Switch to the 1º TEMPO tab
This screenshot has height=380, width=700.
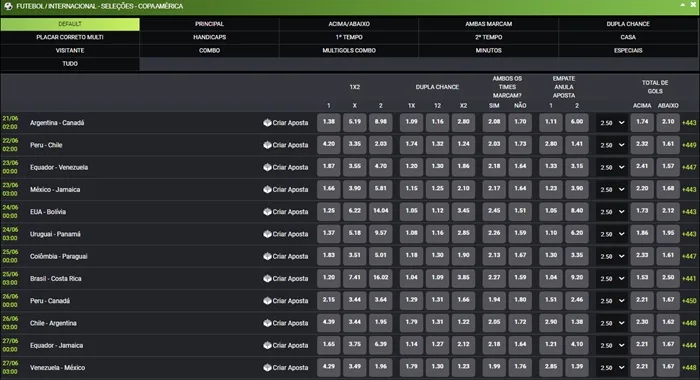click(349, 38)
